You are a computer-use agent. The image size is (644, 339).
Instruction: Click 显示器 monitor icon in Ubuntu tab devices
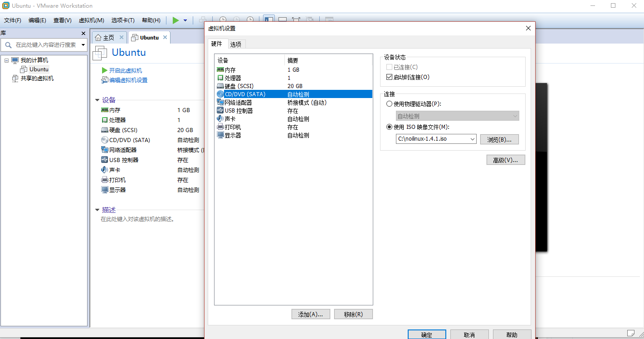point(105,190)
